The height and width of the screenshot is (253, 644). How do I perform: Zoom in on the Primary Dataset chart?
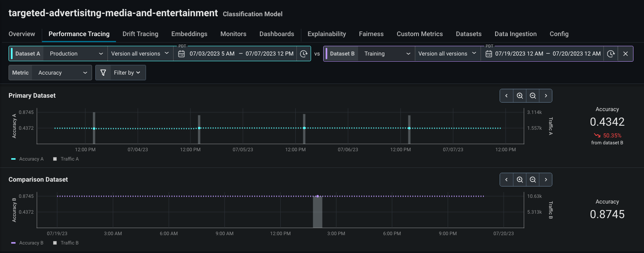519,96
